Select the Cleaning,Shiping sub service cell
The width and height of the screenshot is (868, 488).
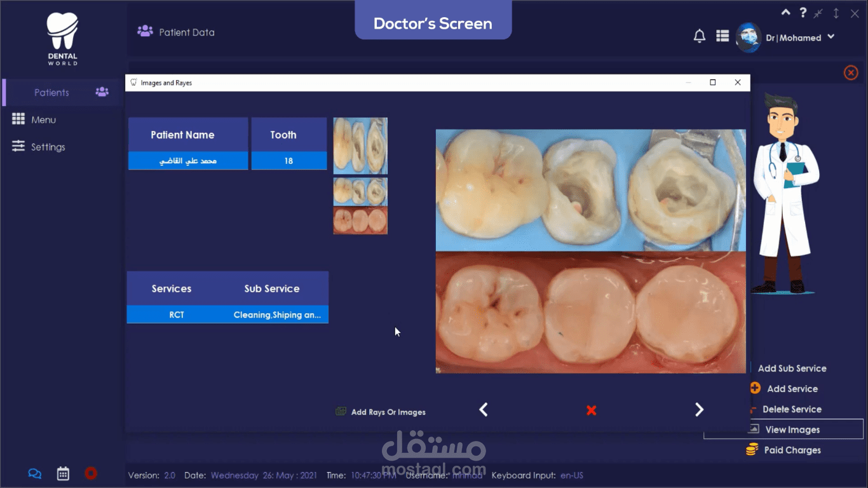tap(277, 315)
